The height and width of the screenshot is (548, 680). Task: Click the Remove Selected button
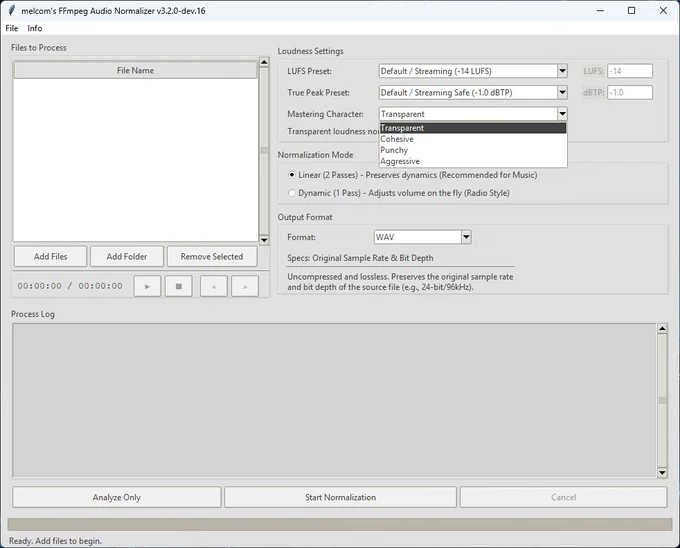tap(212, 257)
